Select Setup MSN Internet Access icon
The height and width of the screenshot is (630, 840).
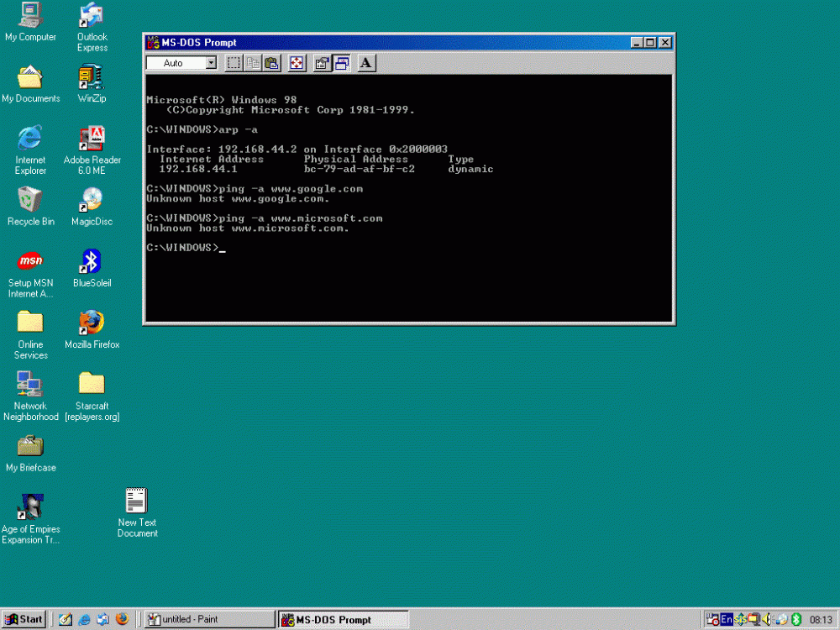(x=30, y=273)
